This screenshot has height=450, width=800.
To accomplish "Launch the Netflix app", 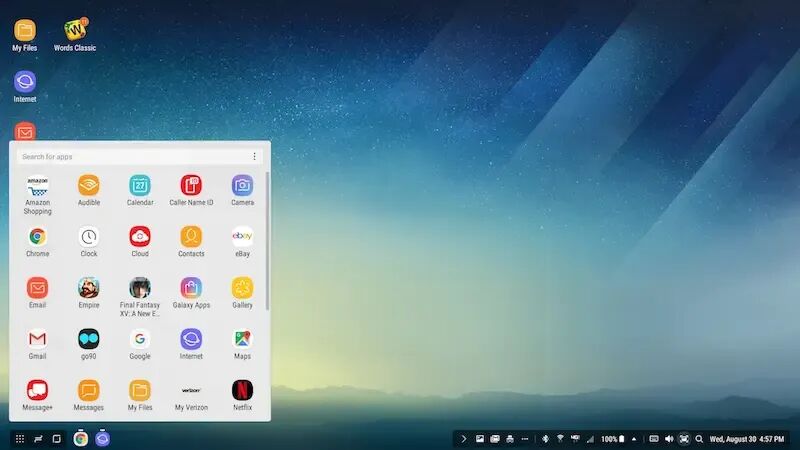I will (242, 395).
